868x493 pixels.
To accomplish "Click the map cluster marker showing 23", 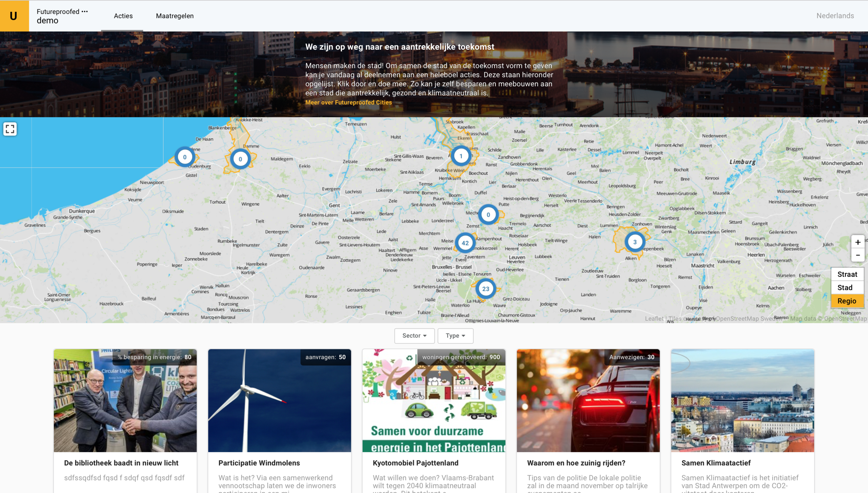I will pyautogui.click(x=485, y=289).
